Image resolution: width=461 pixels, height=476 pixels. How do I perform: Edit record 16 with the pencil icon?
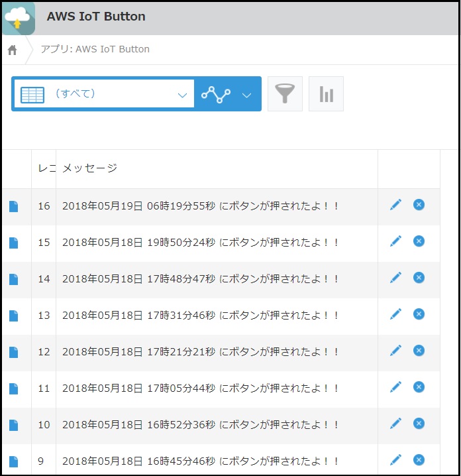click(395, 205)
